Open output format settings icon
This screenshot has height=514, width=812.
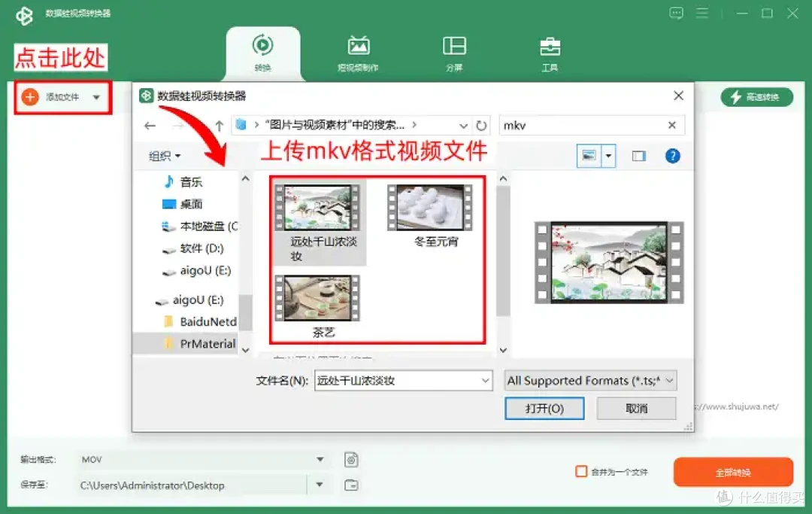click(x=352, y=460)
